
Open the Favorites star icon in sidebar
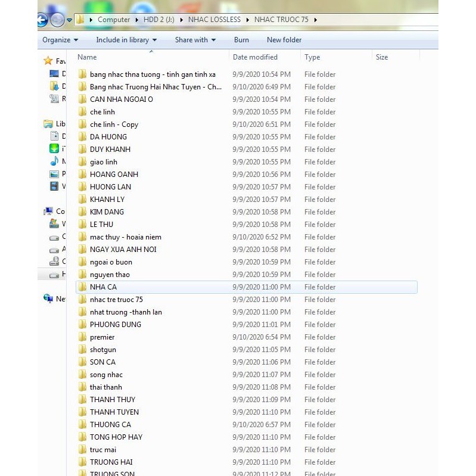(x=48, y=61)
